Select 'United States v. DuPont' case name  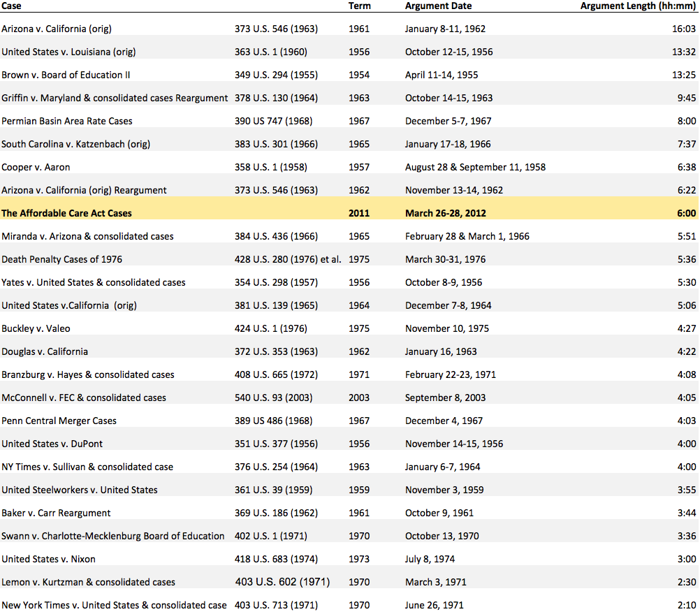coord(52,444)
